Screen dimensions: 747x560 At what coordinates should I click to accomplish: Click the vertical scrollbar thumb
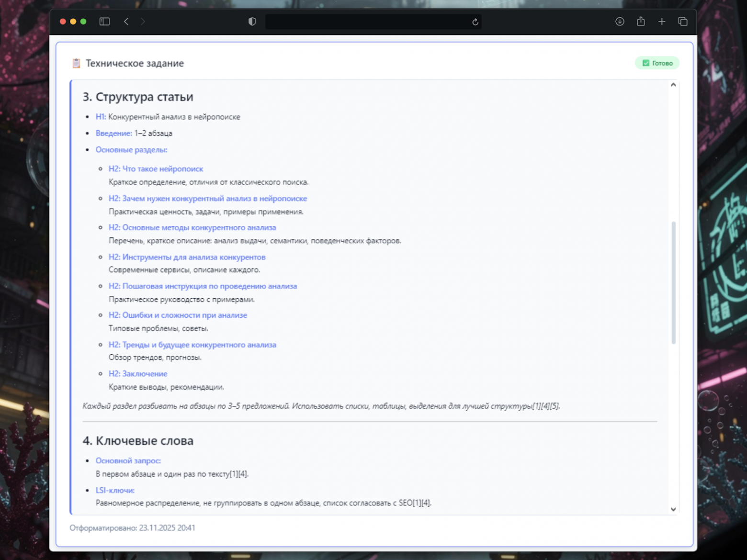tap(673, 282)
